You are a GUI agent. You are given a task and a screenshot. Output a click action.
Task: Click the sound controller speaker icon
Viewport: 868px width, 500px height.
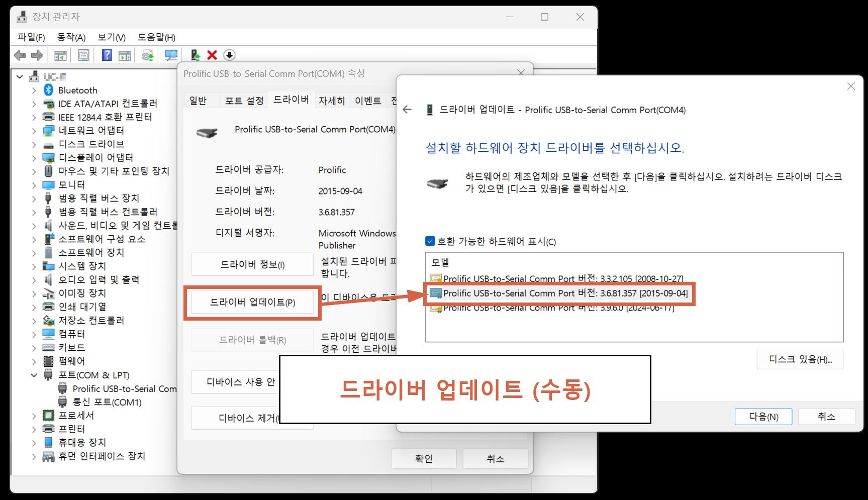coord(49,225)
